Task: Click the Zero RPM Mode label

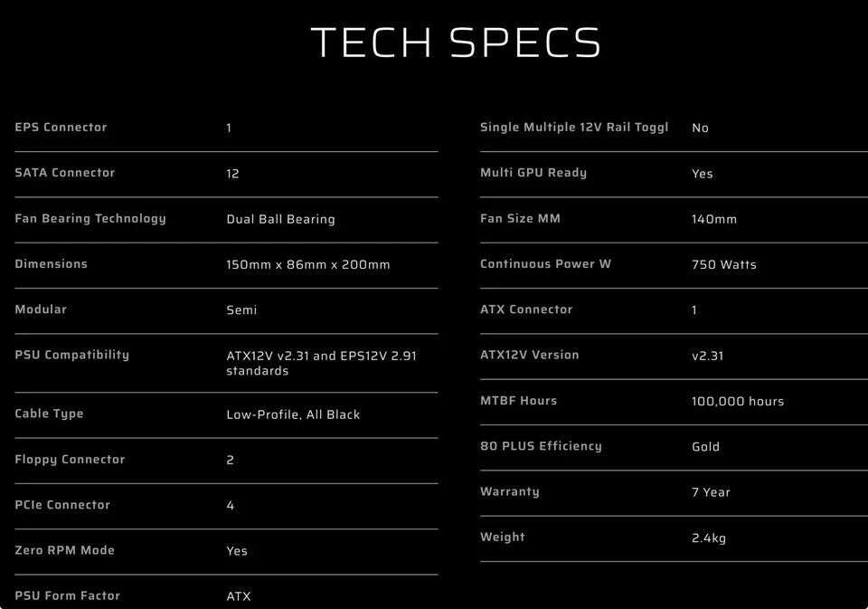Action: click(x=64, y=550)
